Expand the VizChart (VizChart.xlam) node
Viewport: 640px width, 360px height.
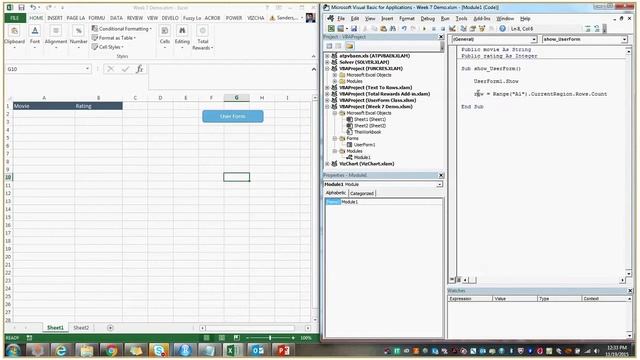327,164
